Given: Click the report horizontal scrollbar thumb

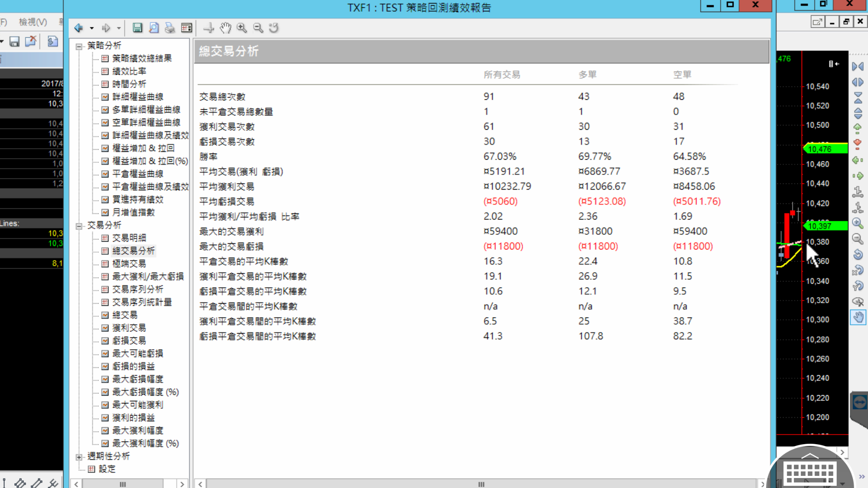Looking at the screenshot, I should coord(481,484).
